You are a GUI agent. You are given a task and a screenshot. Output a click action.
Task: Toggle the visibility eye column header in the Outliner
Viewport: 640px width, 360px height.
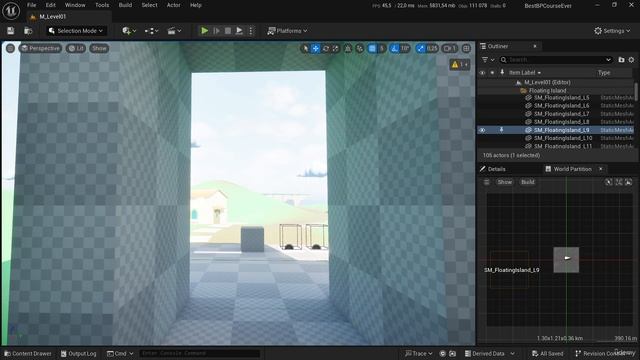pyautogui.click(x=482, y=73)
